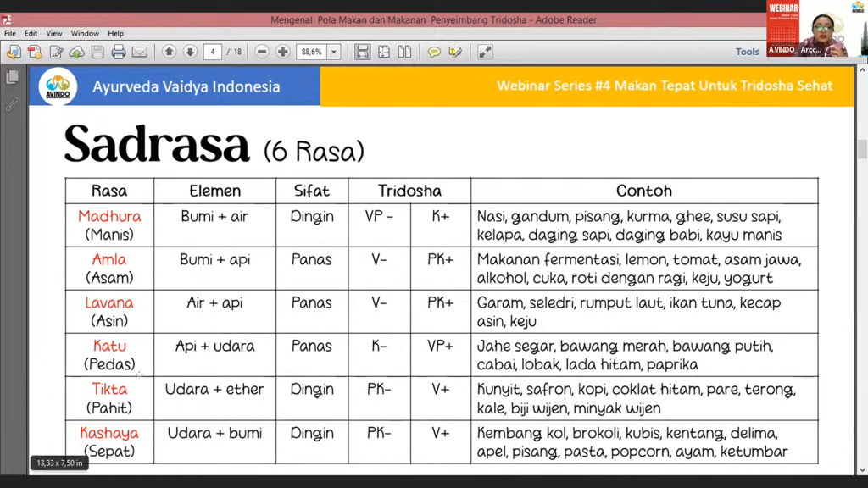
Task: Click the presenter's webcam thumbnail
Action: click(x=815, y=29)
